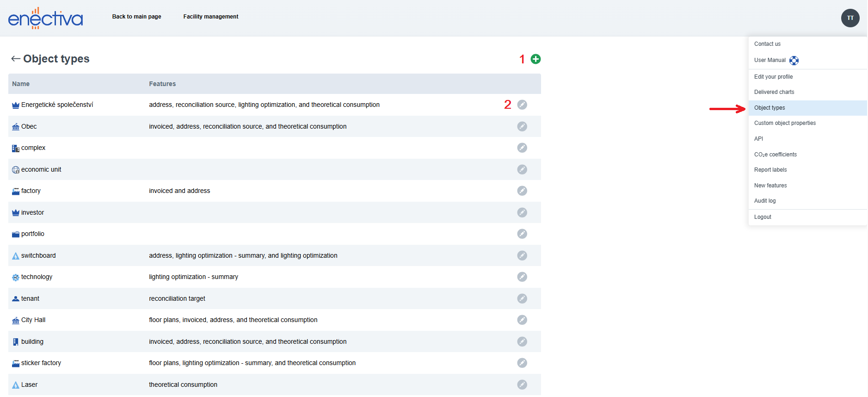Click the green add object type button

(x=536, y=59)
